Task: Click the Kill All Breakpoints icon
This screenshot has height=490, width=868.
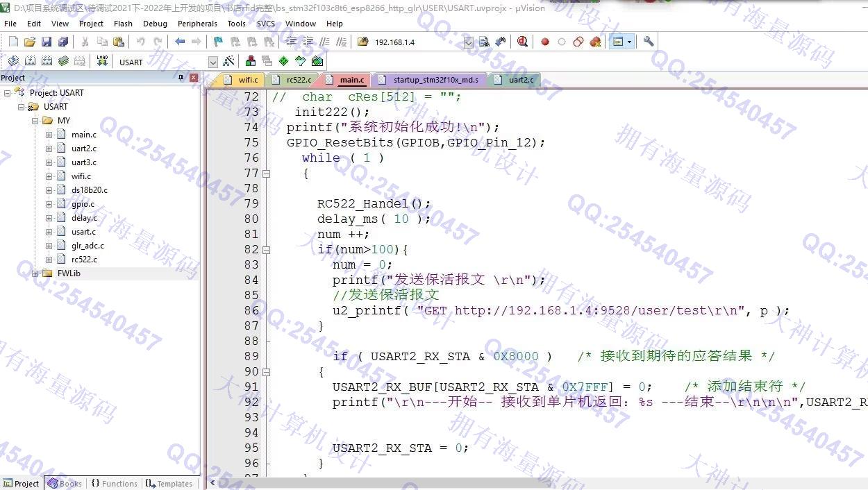Action: (x=595, y=42)
